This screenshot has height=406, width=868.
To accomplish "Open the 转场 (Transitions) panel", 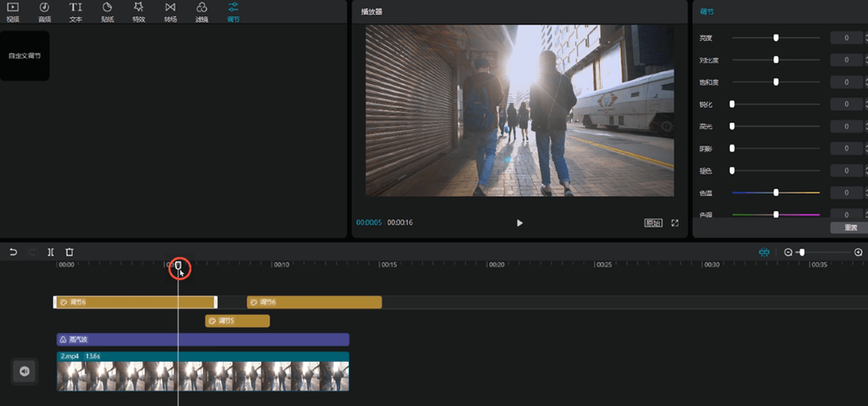I will click(170, 11).
